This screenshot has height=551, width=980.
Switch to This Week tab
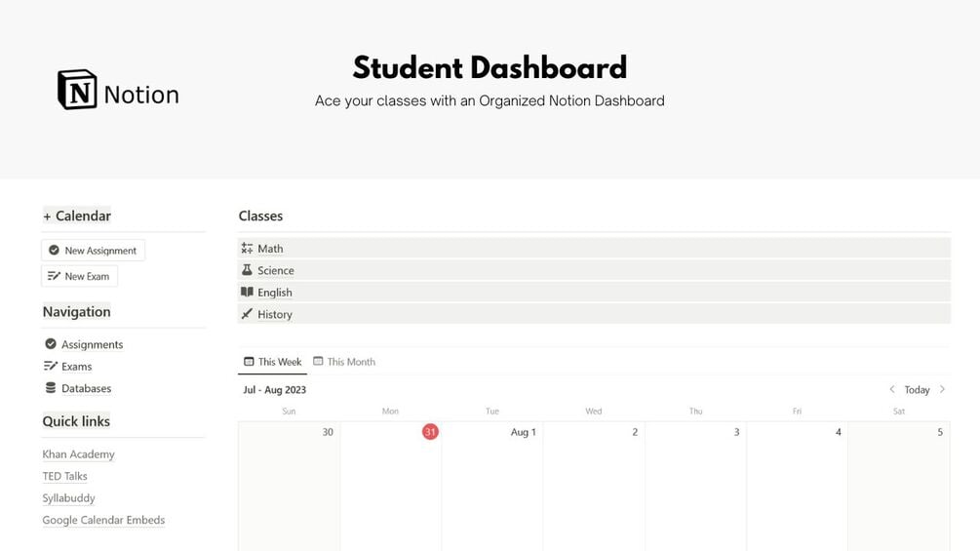[273, 362]
